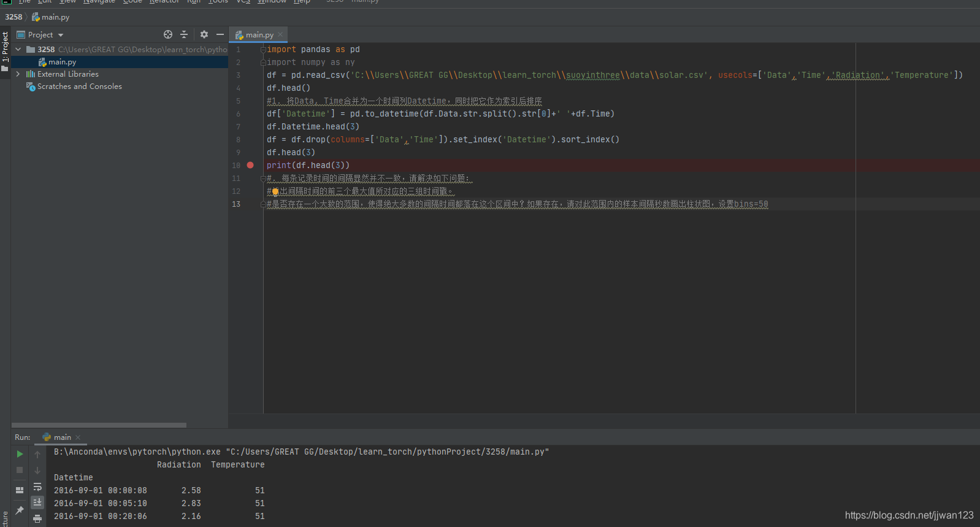Viewport: 980px width, 527px height.
Task: Click the Down the Stack Trace arrow
Action: pos(37,471)
